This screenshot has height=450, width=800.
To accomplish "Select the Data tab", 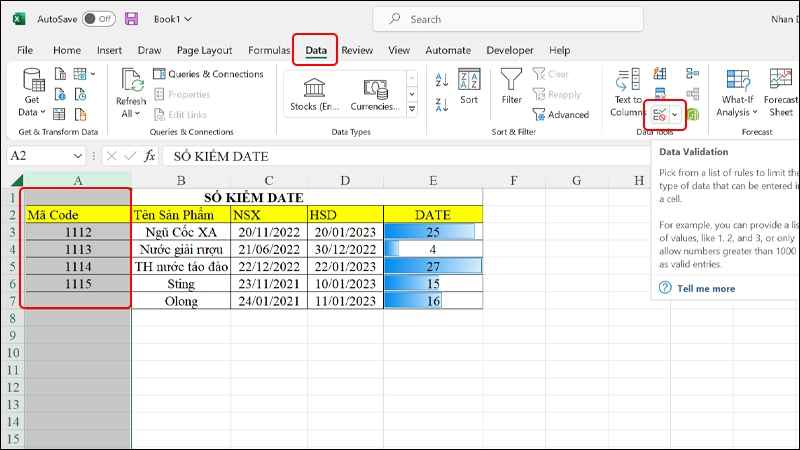I will 316,50.
